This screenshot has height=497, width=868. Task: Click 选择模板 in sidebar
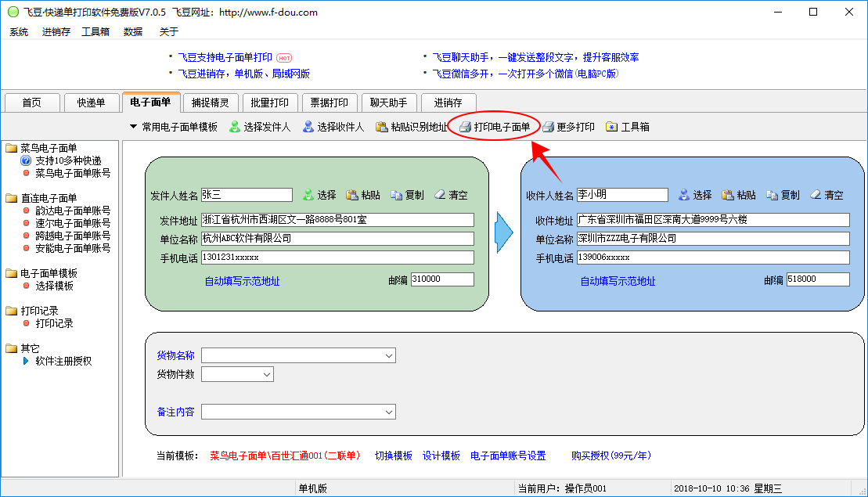(x=54, y=286)
